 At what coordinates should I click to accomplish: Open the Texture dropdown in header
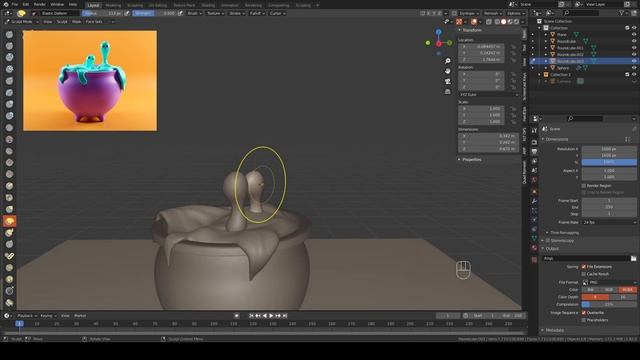[215, 13]
